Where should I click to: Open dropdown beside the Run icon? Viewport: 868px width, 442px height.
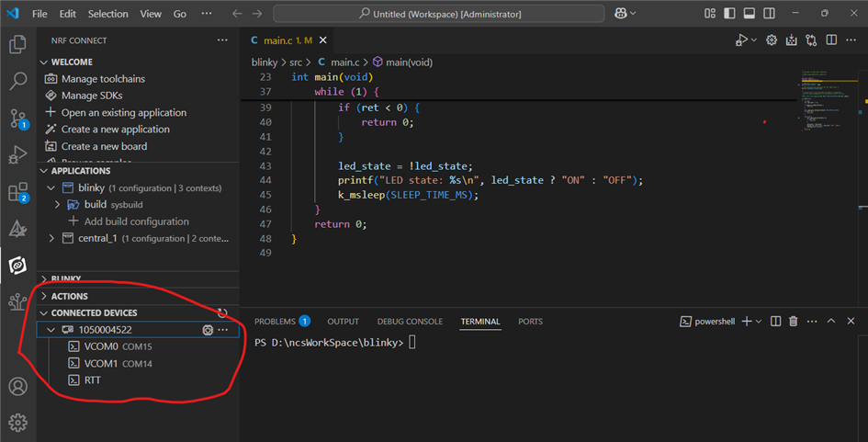753,40
